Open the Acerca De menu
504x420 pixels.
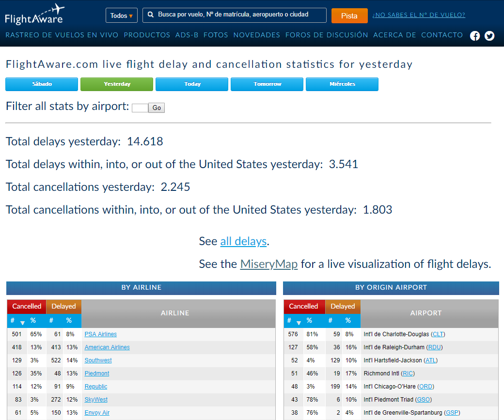[394, 35]
